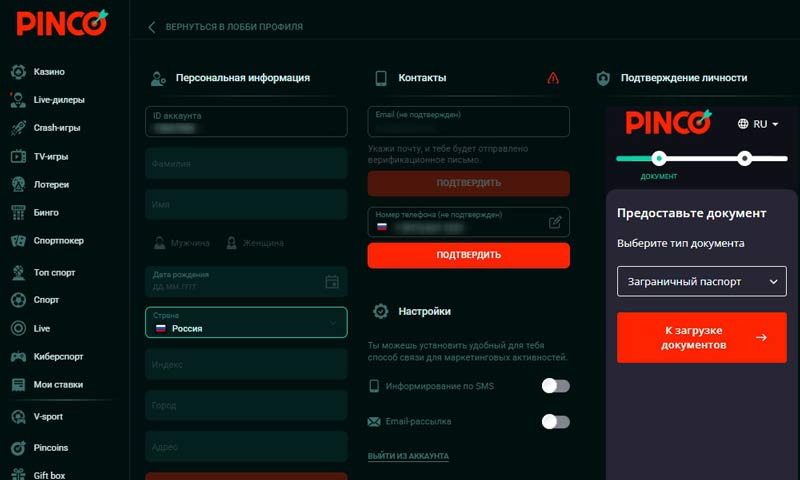Expand the Заграничный паспорт document type dropdown
Screen dimensions: 800x480
click(701, 282)
